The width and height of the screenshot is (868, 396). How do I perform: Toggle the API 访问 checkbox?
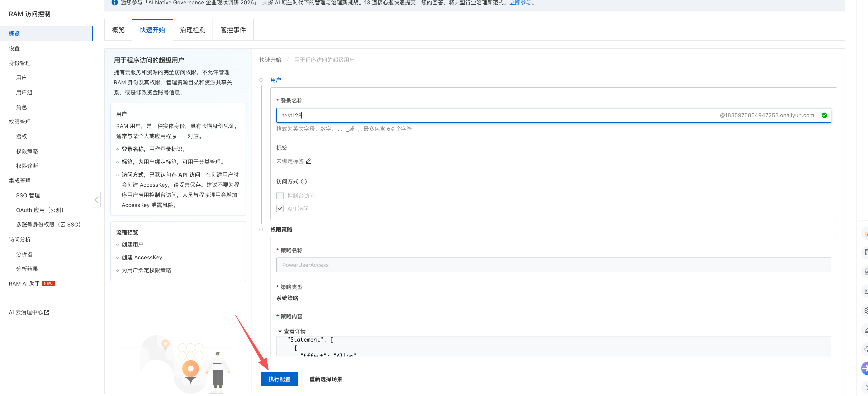pyautogui.click(x=280, y=209)
